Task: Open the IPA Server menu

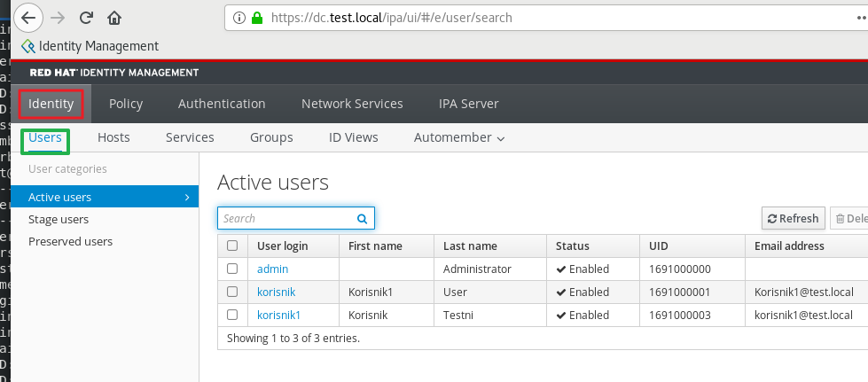Action: pyautogui.click(x=468, y=104)
